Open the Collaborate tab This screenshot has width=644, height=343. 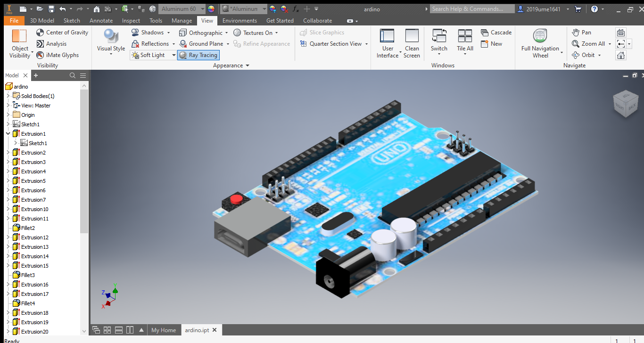[x=317, y=21]
